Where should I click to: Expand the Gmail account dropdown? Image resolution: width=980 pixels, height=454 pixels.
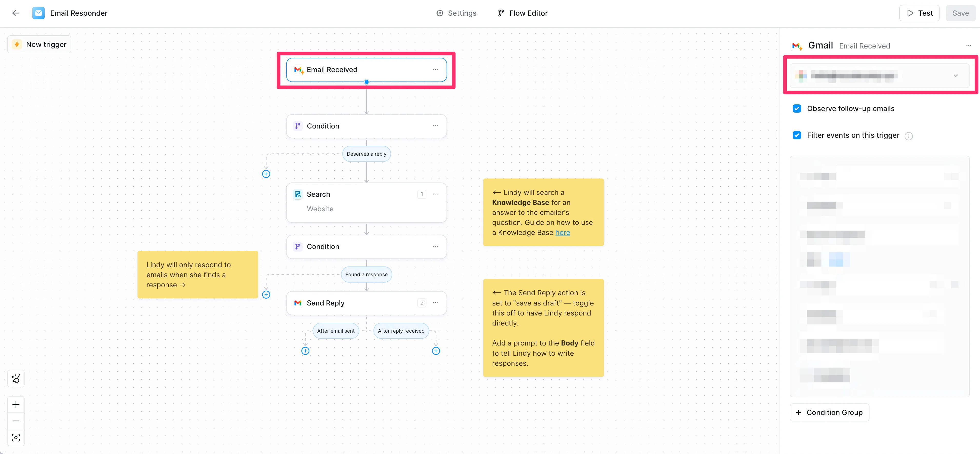point(955,75)
